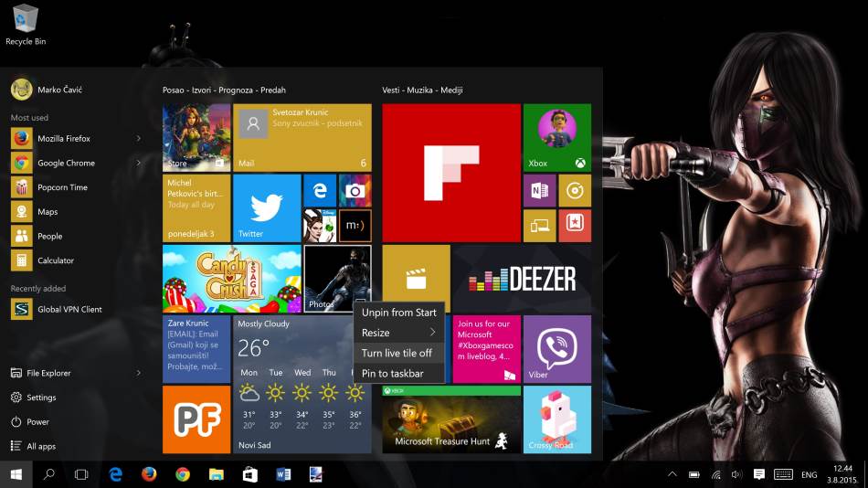Open the Resize submenu
868x488 pixels.
(x=398, y=333)
